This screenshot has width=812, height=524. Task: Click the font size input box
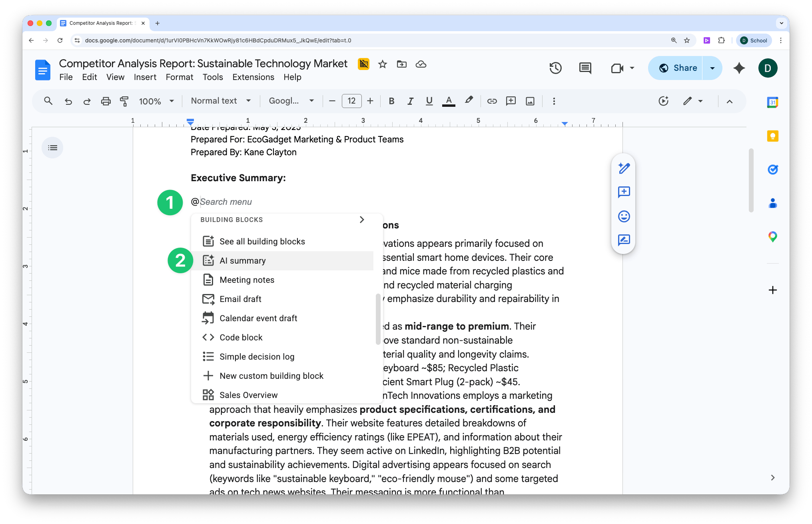(351, 101)
